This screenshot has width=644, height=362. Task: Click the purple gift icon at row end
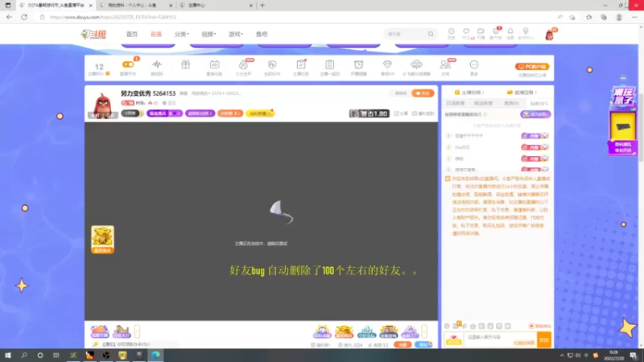coord(410,331)
